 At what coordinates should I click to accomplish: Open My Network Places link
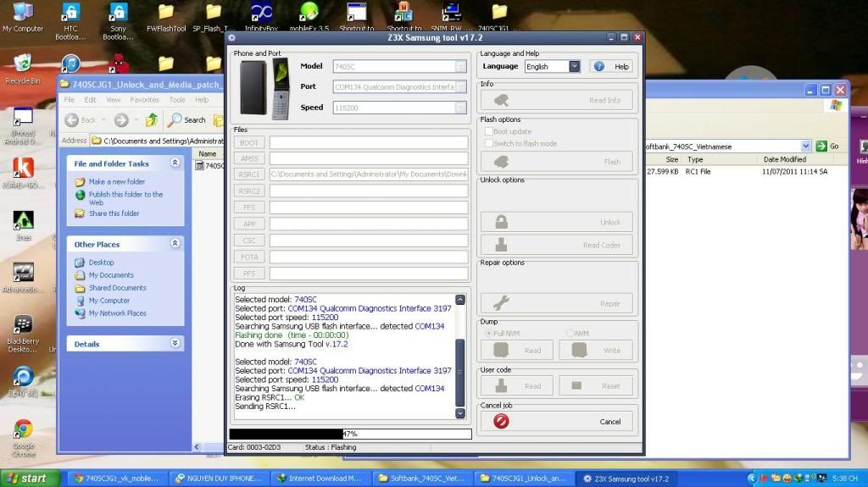[117, 313]
